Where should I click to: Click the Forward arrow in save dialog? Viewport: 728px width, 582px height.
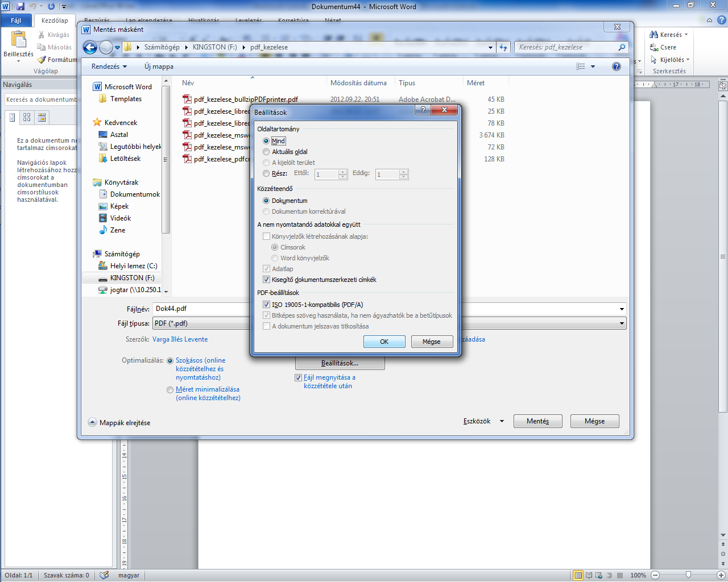point(106,47)
